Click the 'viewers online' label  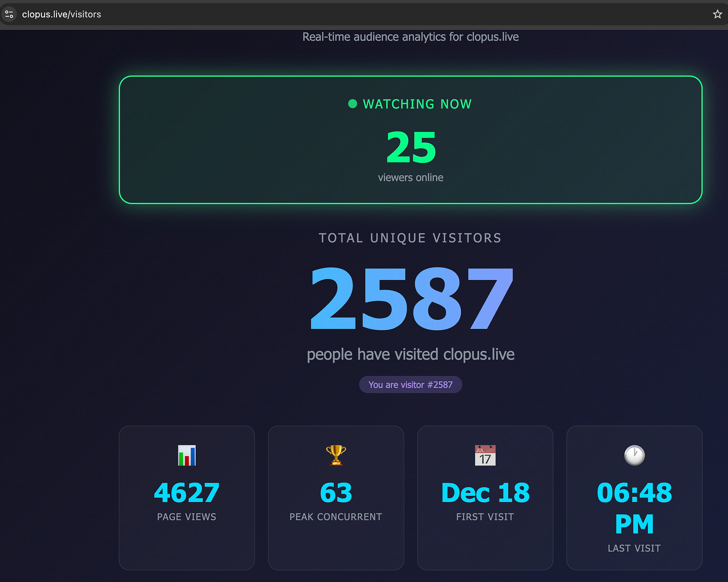tap(410, 177)
